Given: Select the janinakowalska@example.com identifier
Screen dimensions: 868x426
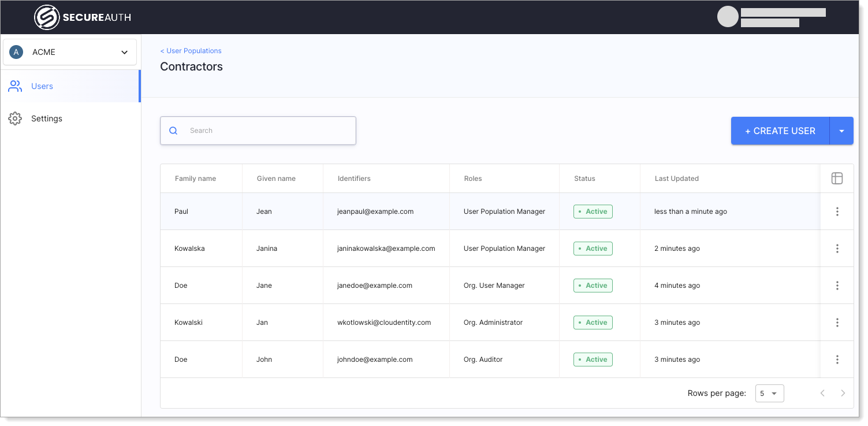Looking at the screenshot, I should (386, 249).
